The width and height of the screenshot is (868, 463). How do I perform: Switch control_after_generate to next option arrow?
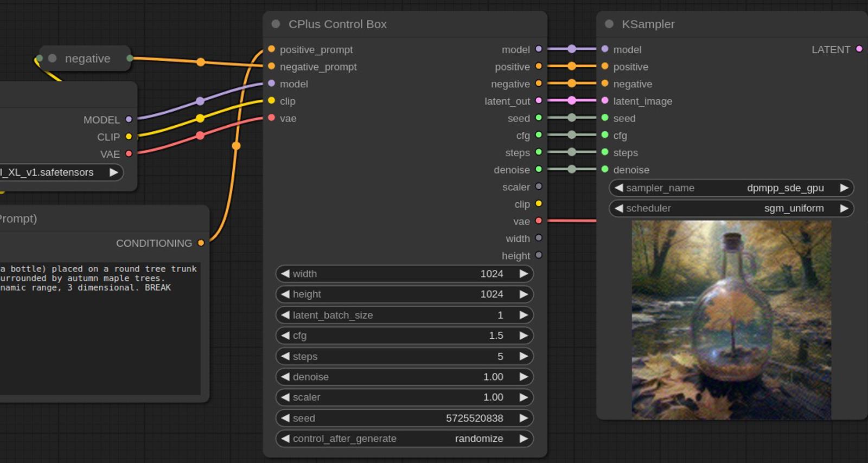coord(524,439)
